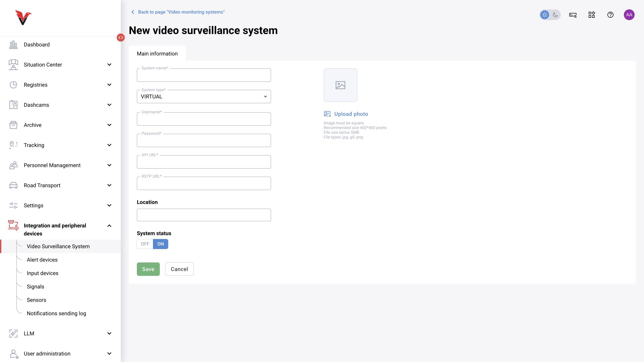
Task: Turn System status OFF
Action: point(145,244)
